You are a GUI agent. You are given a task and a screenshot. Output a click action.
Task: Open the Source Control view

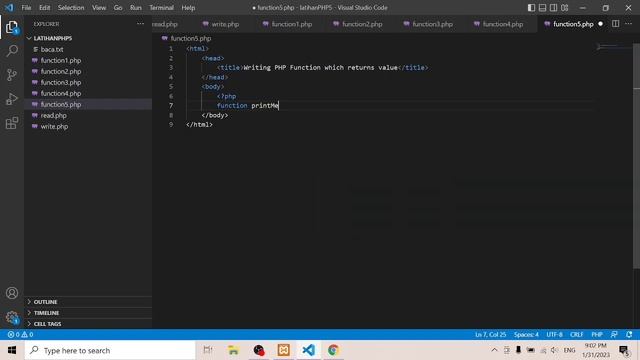pyautogui.click(x=12, y=75)
